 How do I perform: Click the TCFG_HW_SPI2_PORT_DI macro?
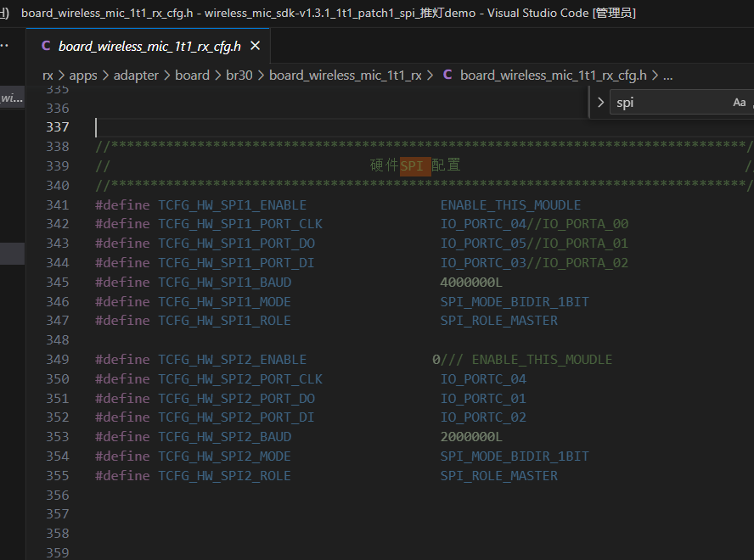[236, 417]
